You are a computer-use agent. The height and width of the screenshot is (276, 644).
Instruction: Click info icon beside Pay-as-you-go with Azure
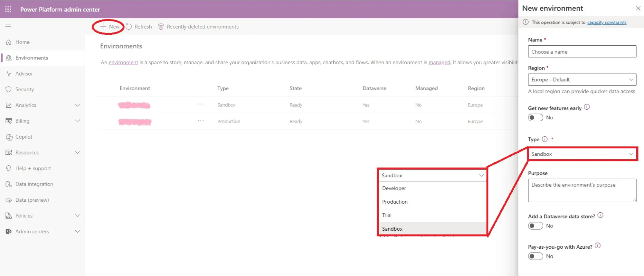pos(598,246)
